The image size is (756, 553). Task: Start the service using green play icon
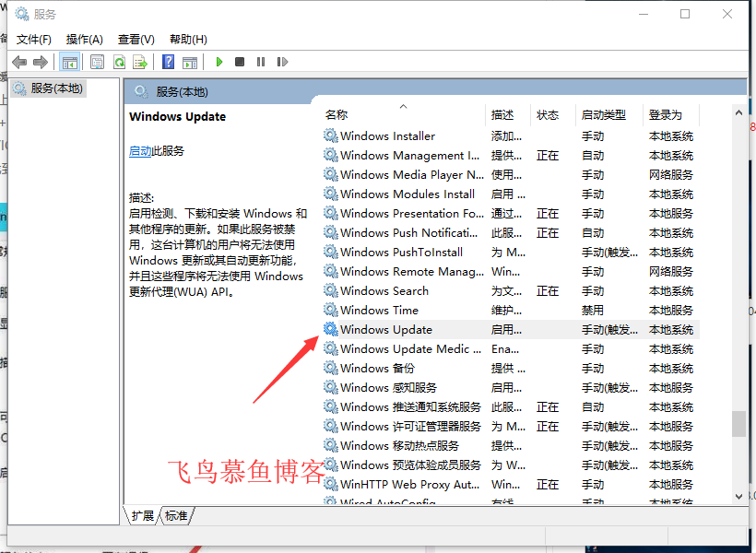[x=219, y=62]
